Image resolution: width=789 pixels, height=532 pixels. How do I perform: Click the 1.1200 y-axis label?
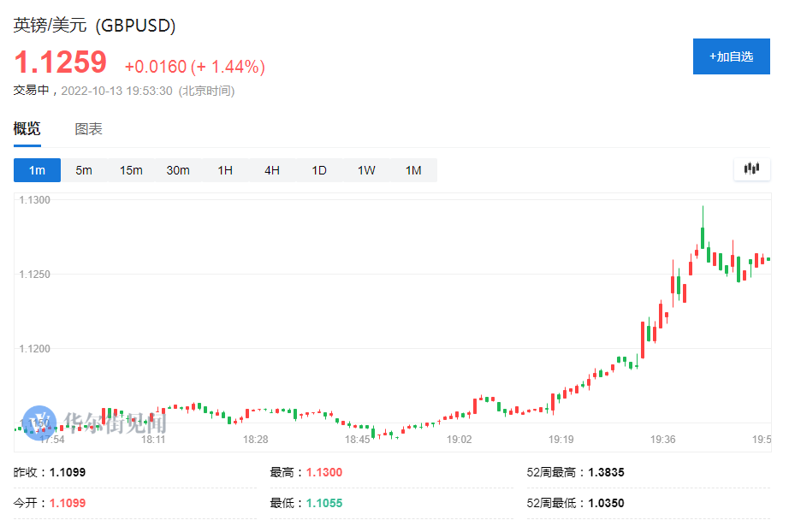35,349
